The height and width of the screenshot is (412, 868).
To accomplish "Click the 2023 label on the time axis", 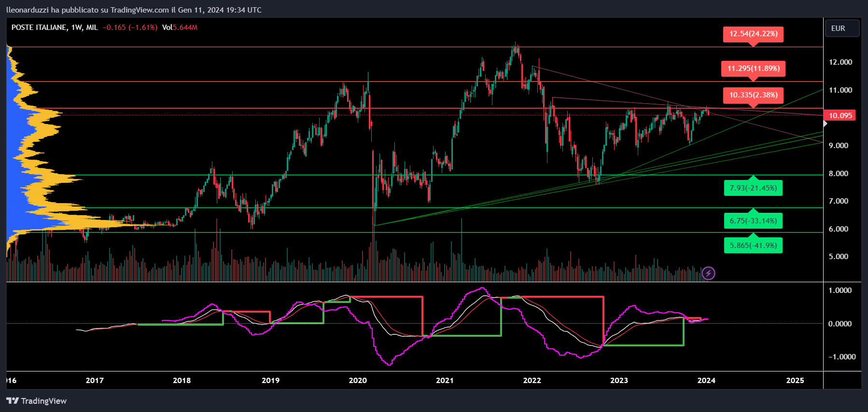I will click(619, 380).
